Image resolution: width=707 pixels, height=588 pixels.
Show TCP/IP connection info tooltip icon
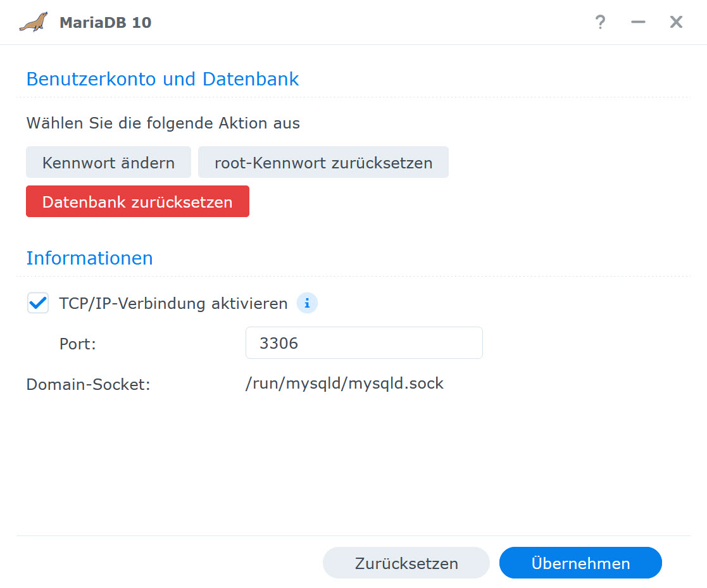[307, 303]
